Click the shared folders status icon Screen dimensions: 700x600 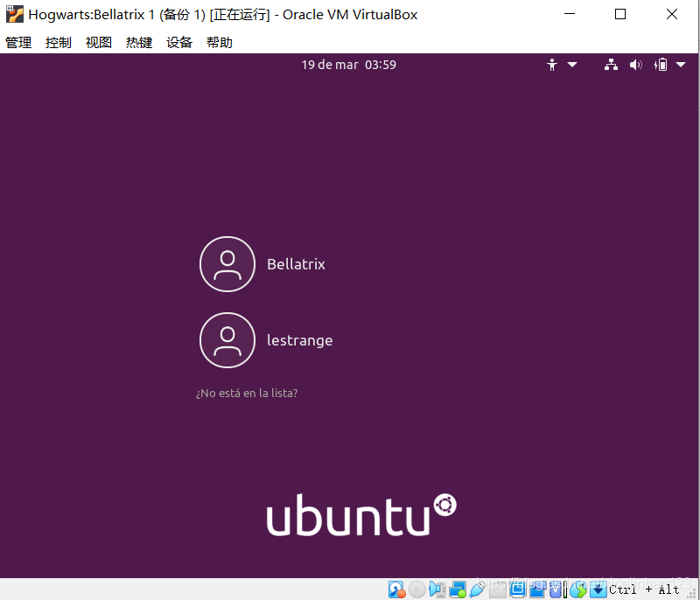click(497, 590)
